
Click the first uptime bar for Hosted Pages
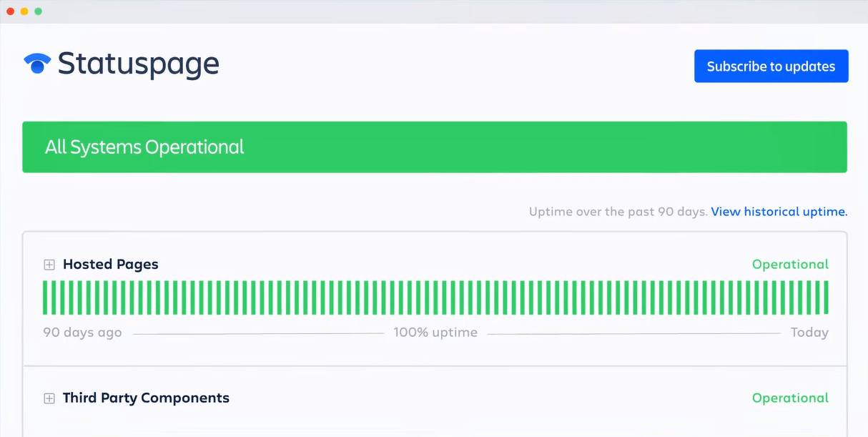coord(46,298)
